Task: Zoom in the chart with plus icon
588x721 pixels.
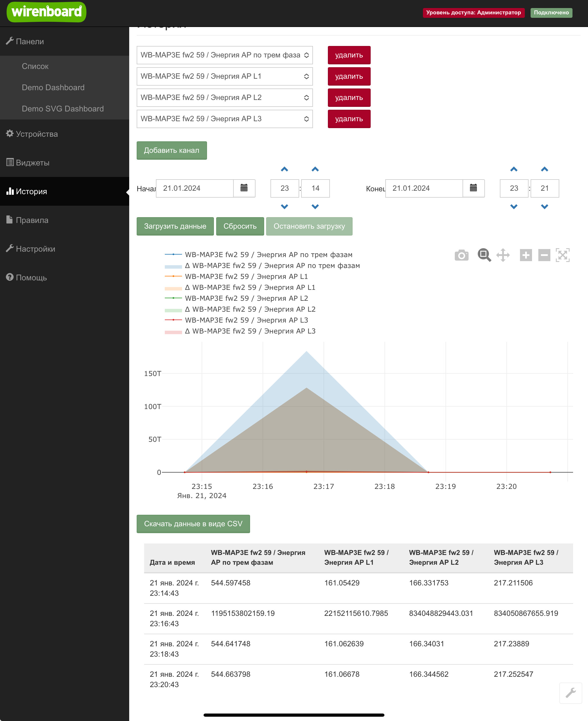Action: [526, 255]
